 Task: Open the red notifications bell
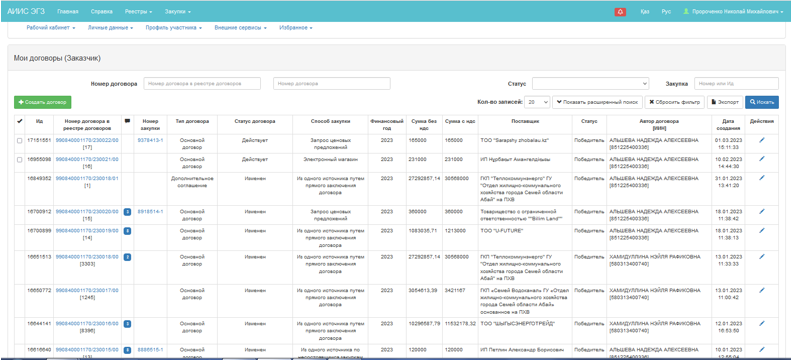[x=620, y=11]
